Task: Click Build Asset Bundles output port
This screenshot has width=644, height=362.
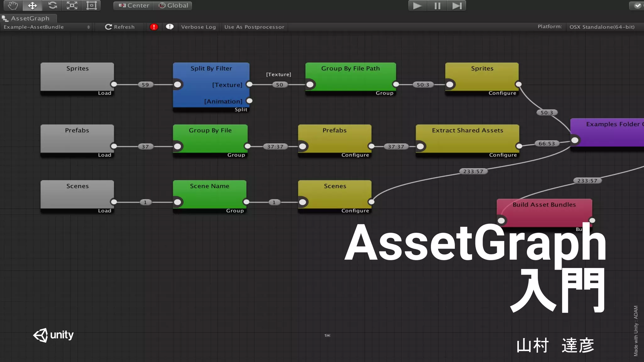Action: [592, 220]
